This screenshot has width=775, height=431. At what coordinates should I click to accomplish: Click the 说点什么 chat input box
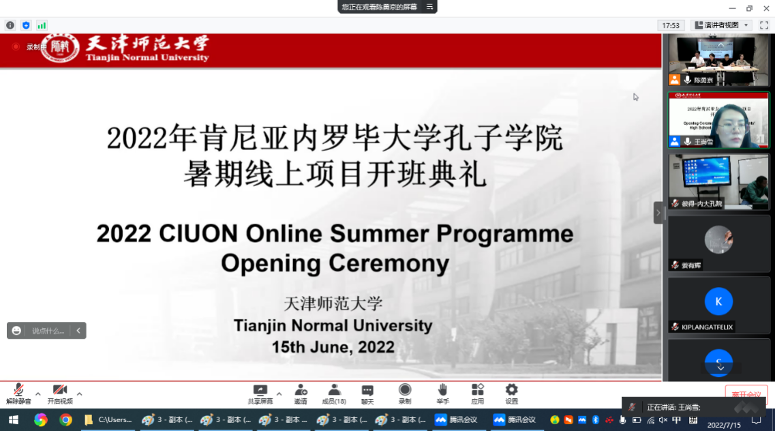tap(46, 330)
